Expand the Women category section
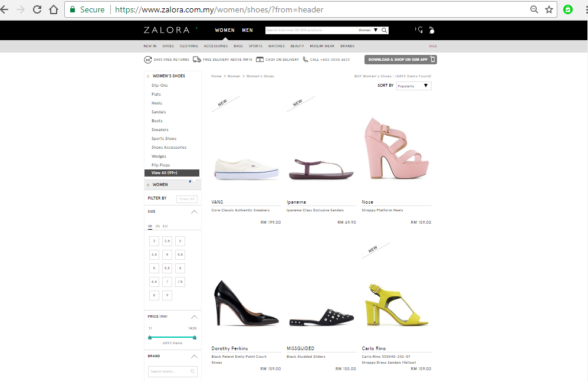 pyautogui.click(x=148, y=185)
